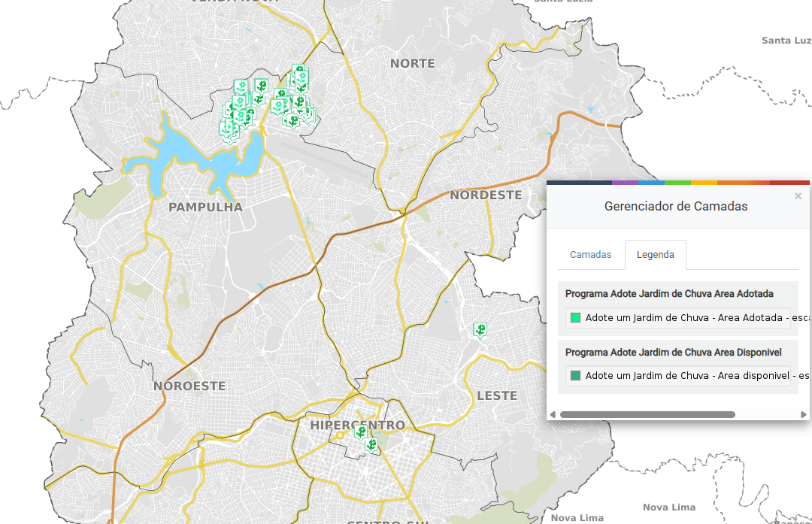Image resolution: width=812 pixels, height=524 pixels.
Task: Select the Legenda tab
Action: point(656,255)
